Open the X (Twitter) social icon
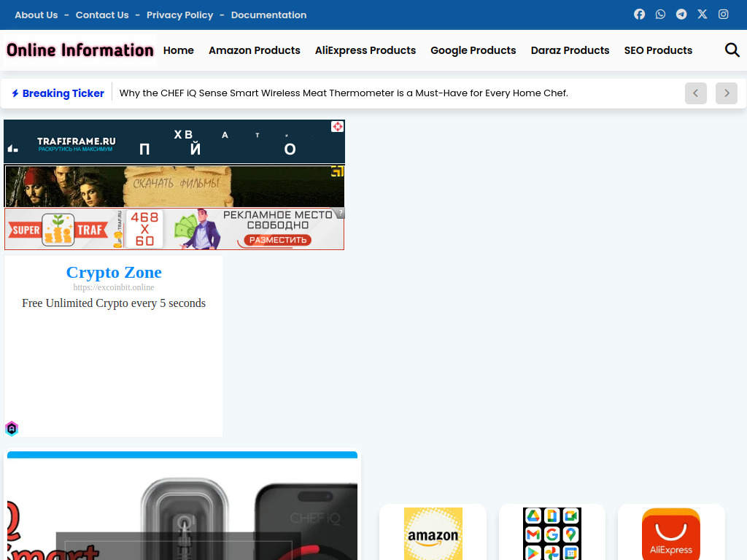The image size is (747, 560). click(x=703, y=15)
